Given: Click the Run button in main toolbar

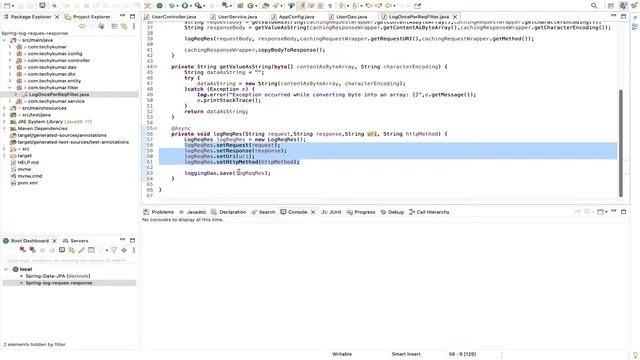Looking at the screenshot, I should (x=185, y=6).
